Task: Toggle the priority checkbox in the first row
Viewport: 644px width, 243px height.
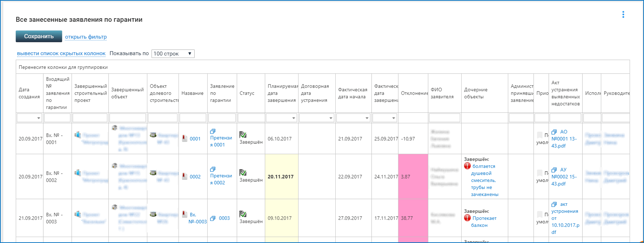Action: [540, 135]
